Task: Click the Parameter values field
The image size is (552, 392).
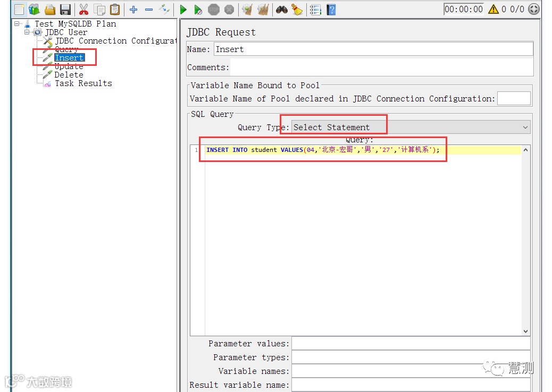Action: click(x=411, y=344)
